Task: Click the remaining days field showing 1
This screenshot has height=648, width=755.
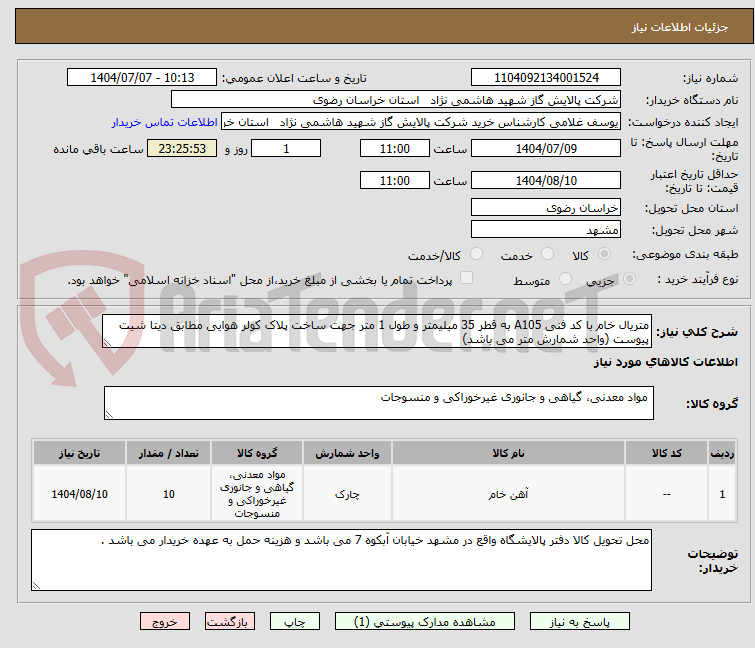Action: tap(286, 148)
